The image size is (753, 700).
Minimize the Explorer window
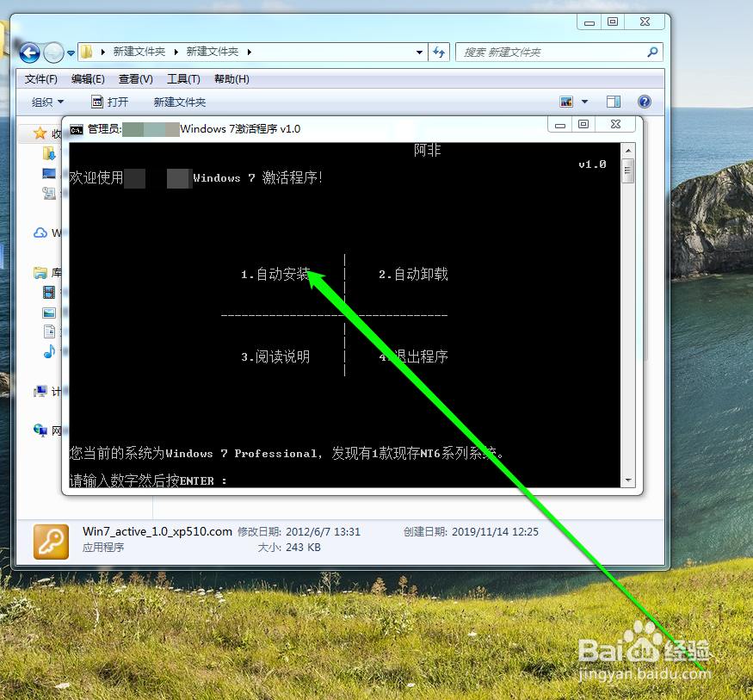click(589, 22)
